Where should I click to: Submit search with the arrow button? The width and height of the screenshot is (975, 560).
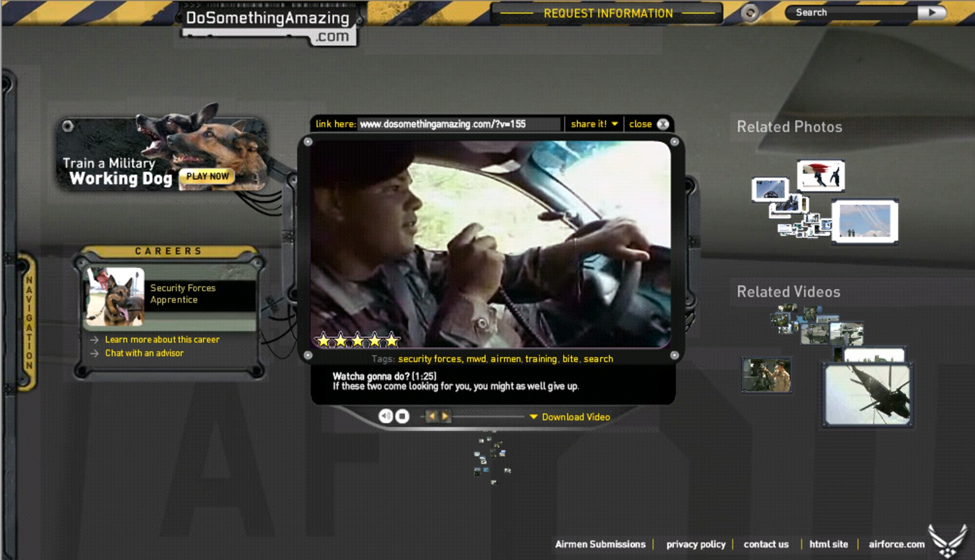932,13
